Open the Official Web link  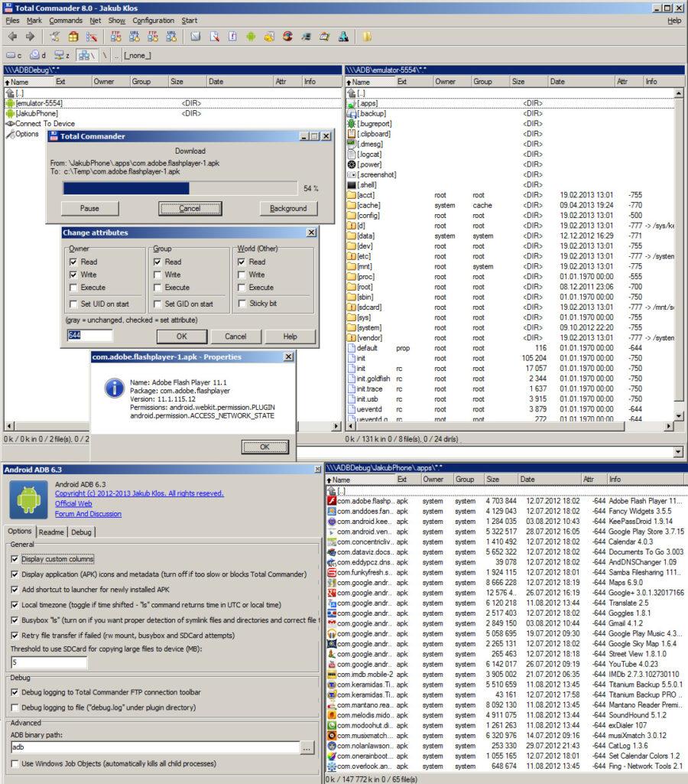coord(73,503)
